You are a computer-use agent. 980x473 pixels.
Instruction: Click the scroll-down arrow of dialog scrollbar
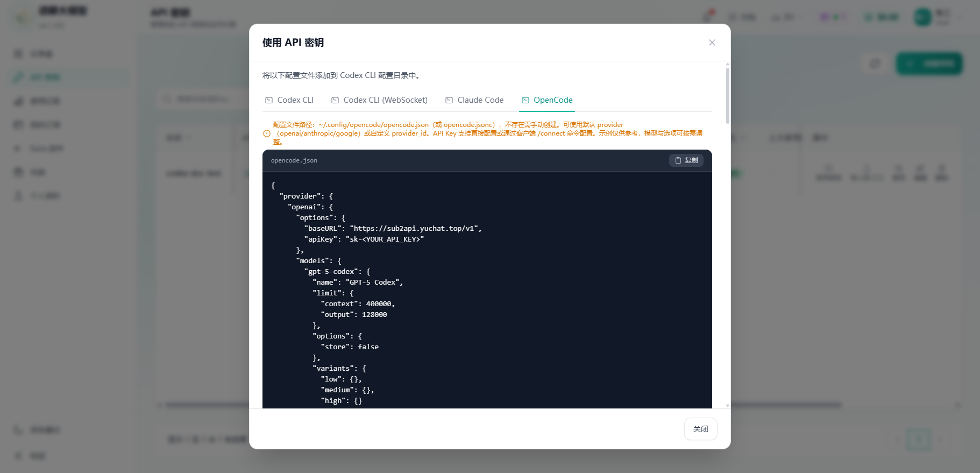[x=728, y=406]
